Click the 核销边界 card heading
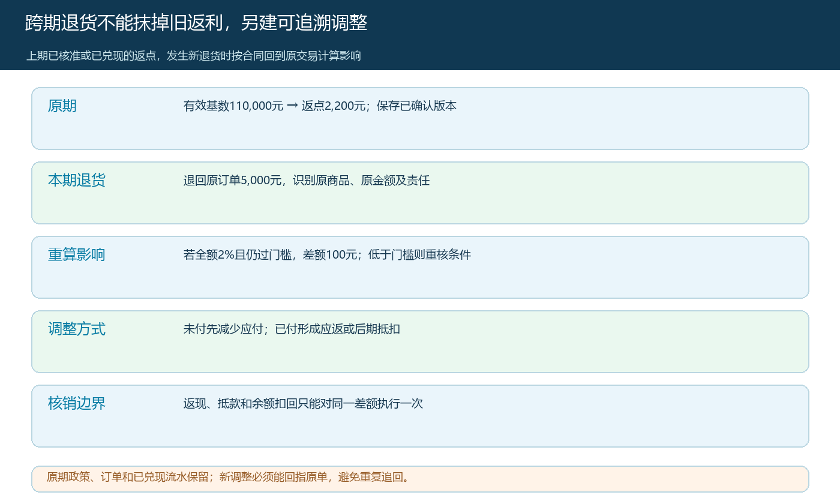 click(x=77, y=404)
